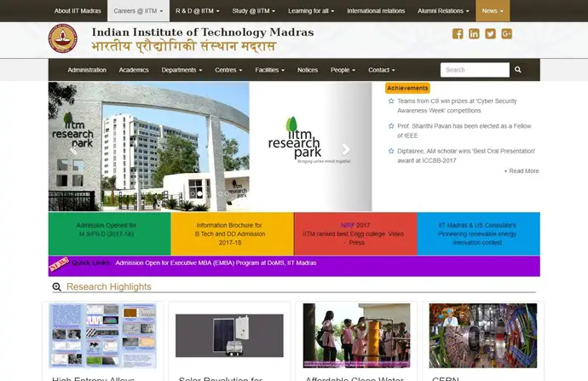Click star icon beside Cyber Security news
The image size is (588, 381).
[391, 101]
